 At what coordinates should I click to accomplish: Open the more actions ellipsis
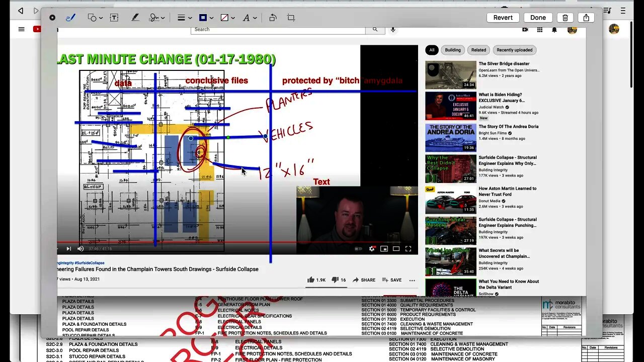click(412, 280)
